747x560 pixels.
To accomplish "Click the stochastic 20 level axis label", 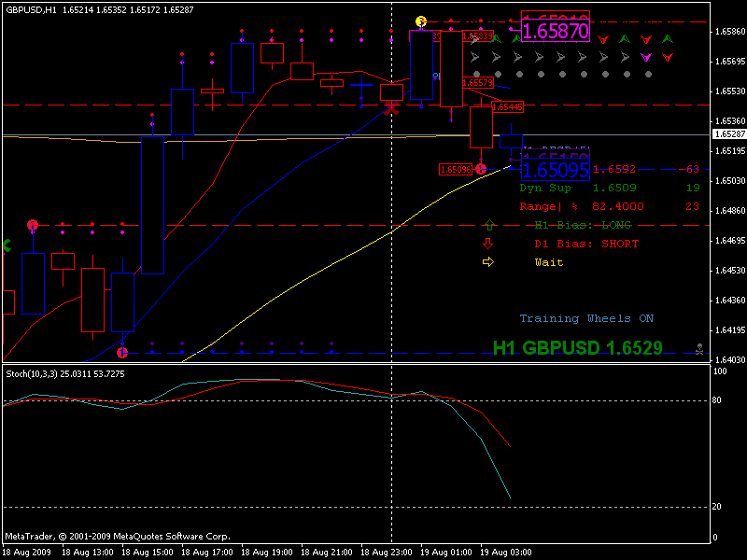I will (717, 507).
